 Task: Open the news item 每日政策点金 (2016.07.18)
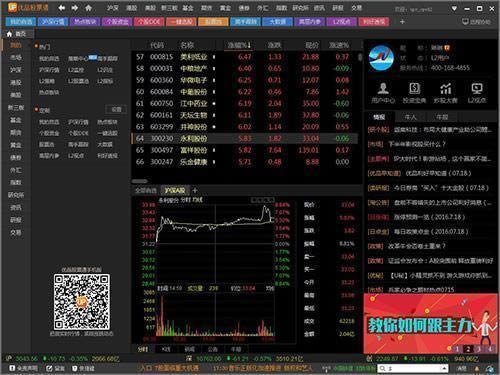tap(418, 231)
